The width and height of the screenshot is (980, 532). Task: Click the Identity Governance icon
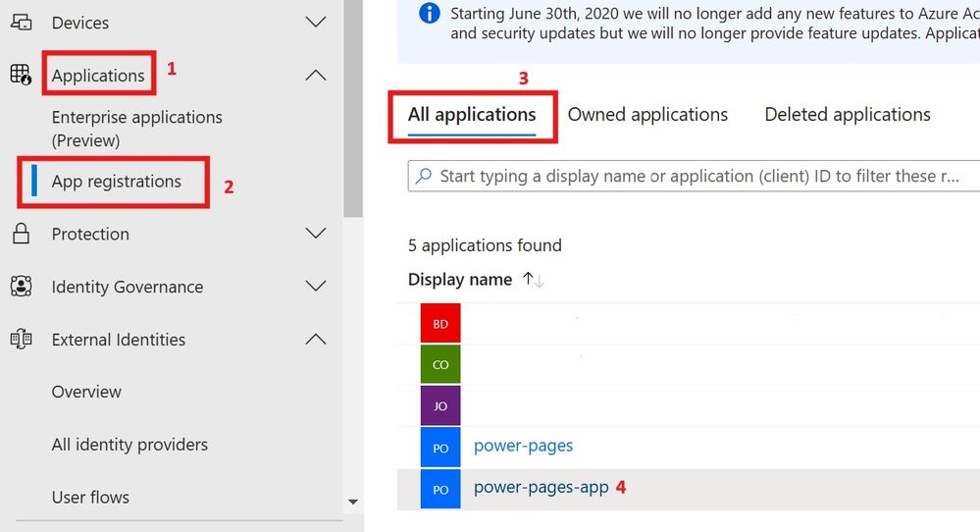click(22, 287)
